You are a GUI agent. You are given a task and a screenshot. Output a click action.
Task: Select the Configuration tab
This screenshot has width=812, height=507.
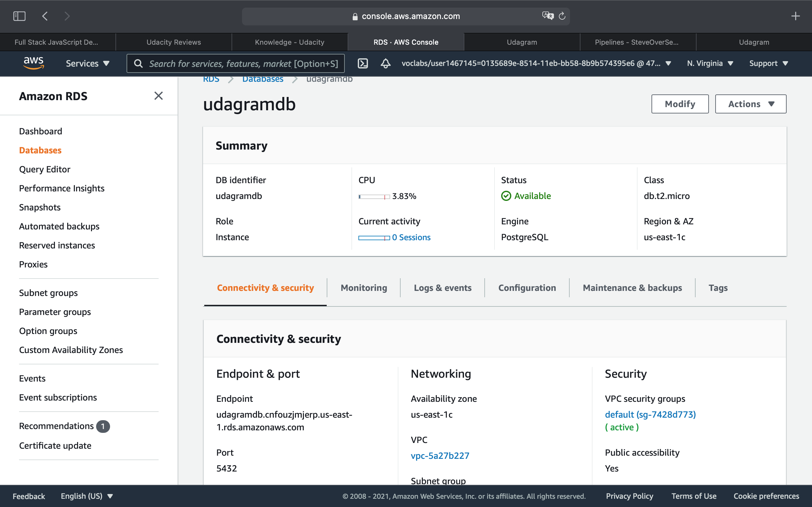point(527,287)
